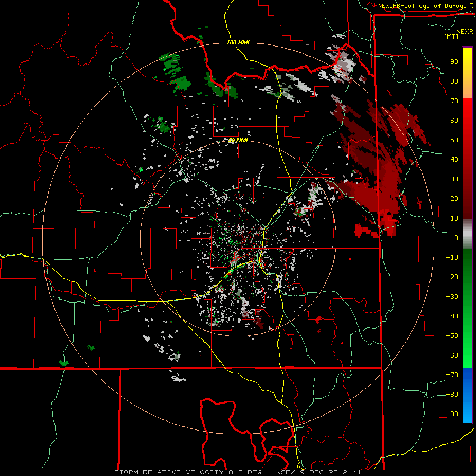Screen dimensions: 476x476
Task: Click the gray zero-velocity segment of the color bar
Action: tap(467, 234)
